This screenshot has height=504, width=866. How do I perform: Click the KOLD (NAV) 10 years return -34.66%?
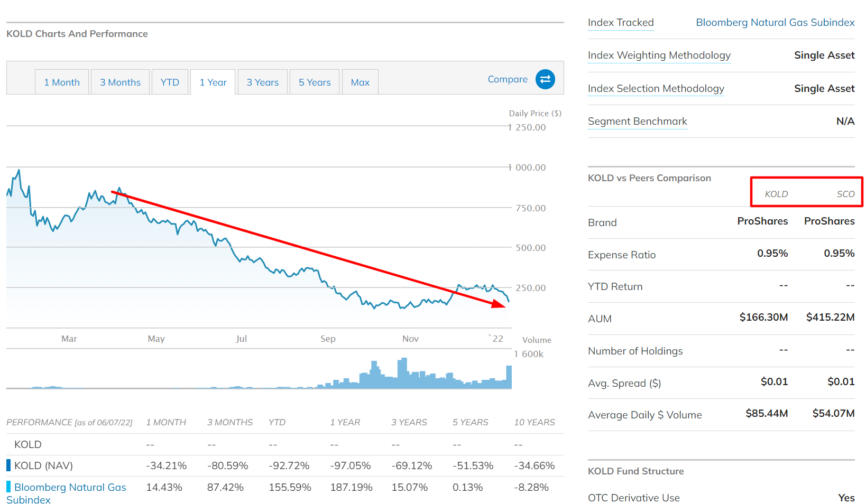tap(534, 465)
